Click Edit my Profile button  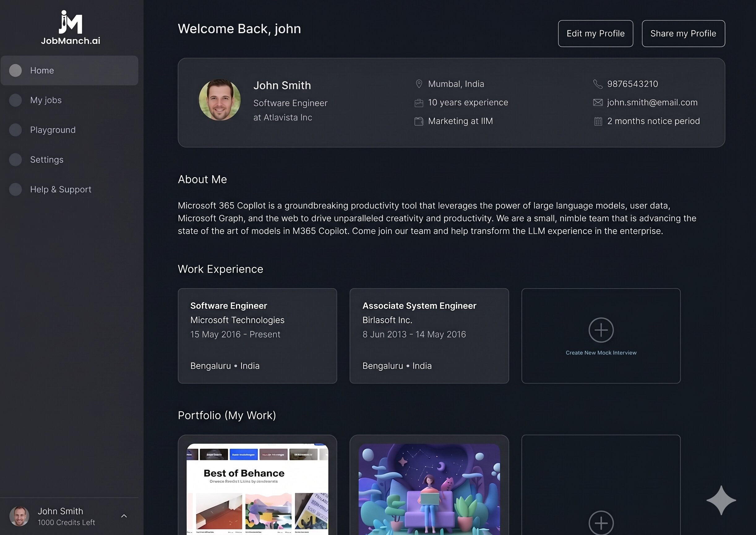[595, 34]
